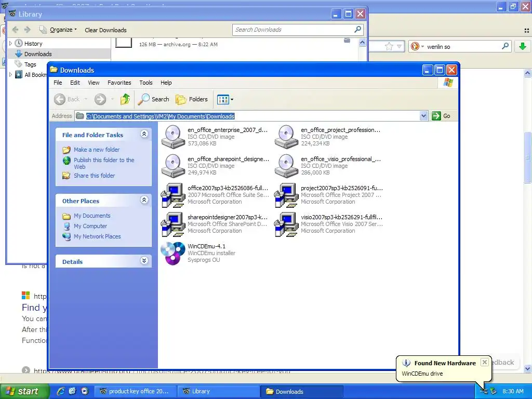Click the browser green downloads arrow
The width and height of the screenshot is (532, 399).
point(523,46)
